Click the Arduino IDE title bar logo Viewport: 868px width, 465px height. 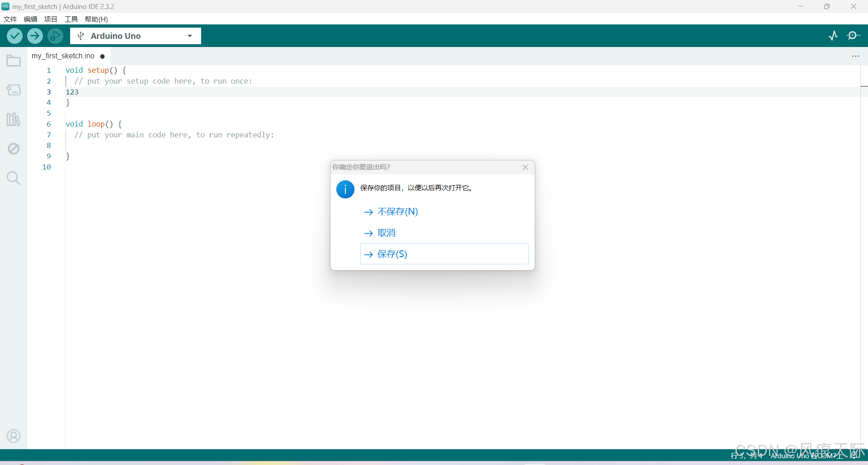coord(5,6)
